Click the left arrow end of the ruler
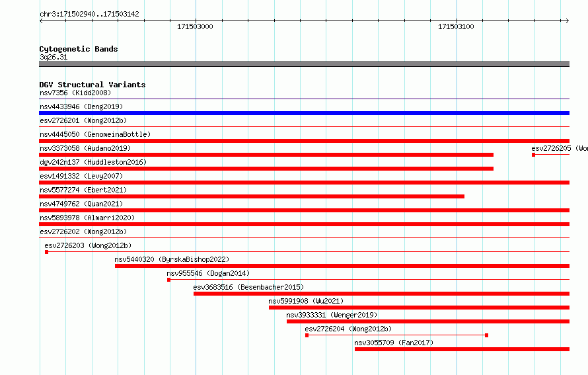588x375 pixels. pos(41,21)
